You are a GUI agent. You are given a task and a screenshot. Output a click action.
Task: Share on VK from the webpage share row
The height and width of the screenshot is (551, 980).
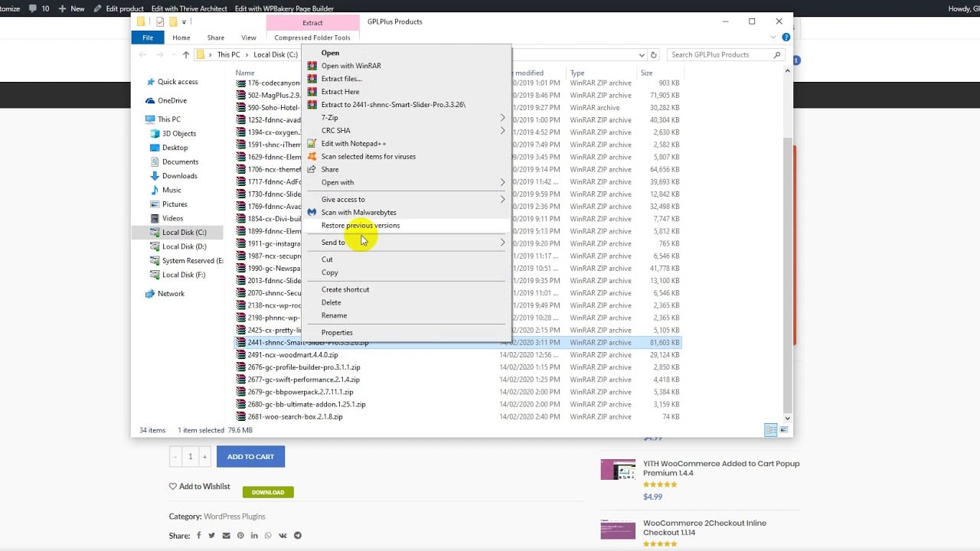click(x=283, y=536)
